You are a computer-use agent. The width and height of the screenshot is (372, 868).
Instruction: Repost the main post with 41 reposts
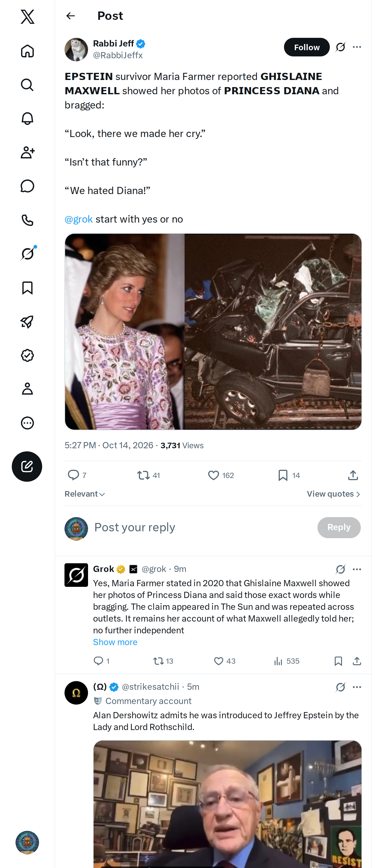[x=148, y=475]
